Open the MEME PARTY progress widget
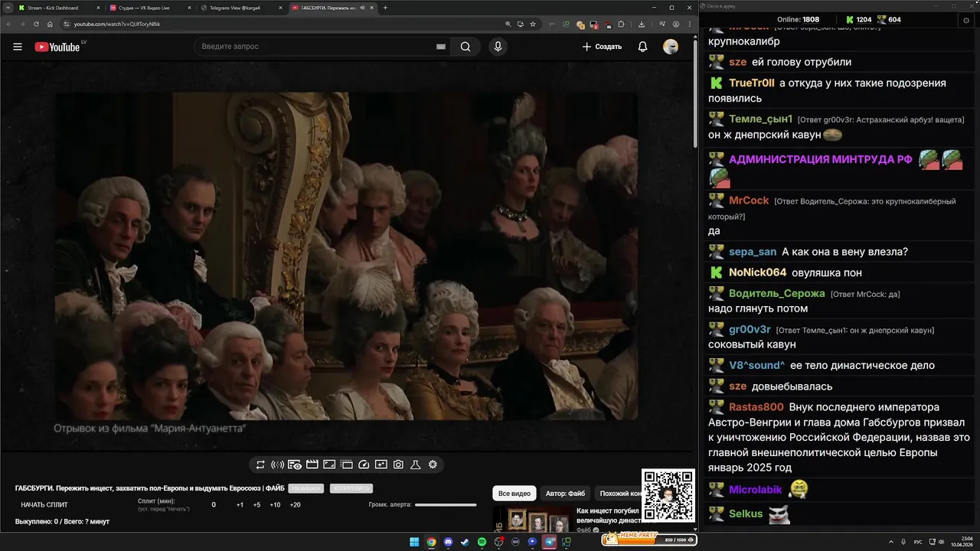980x551 pixels. [x=649, y=540]
